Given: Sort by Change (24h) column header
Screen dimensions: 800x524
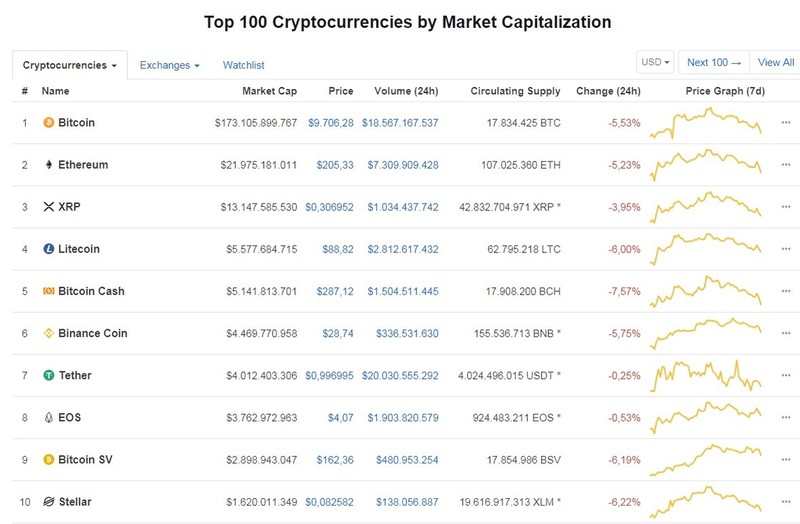Looking at the screenshot, I should 608,91.
